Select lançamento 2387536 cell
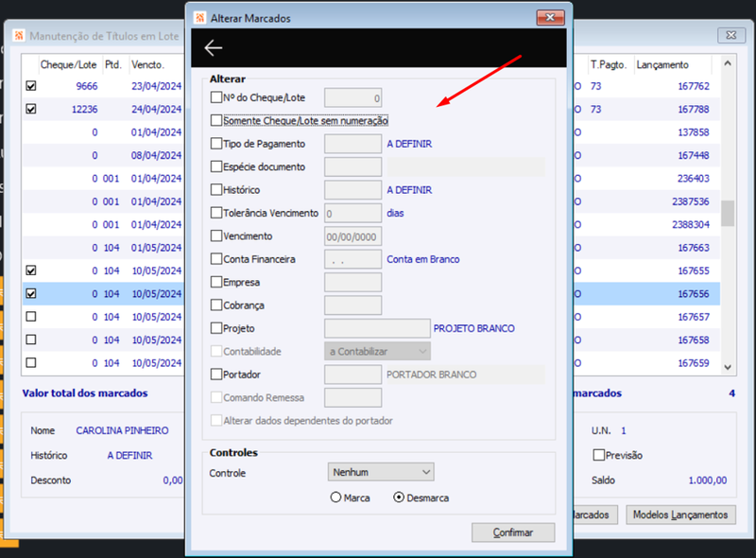 (x=691, y=201)
